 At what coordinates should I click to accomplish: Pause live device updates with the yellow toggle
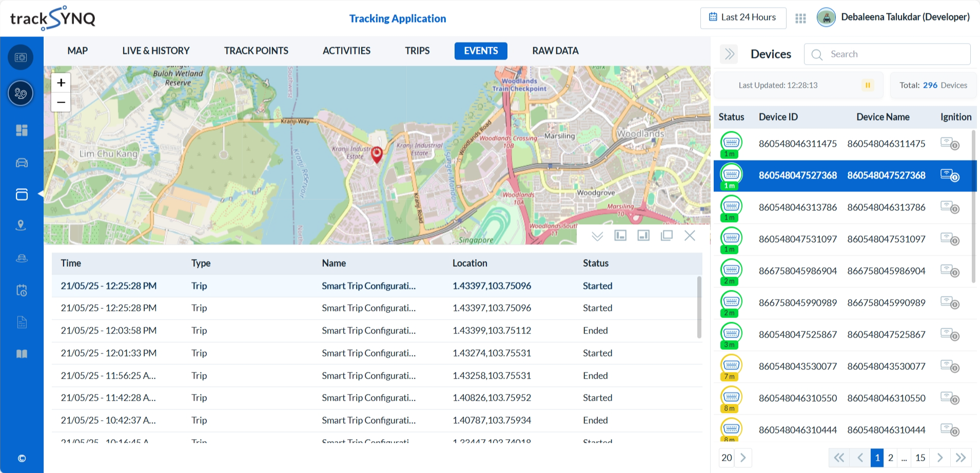(868, 85)
